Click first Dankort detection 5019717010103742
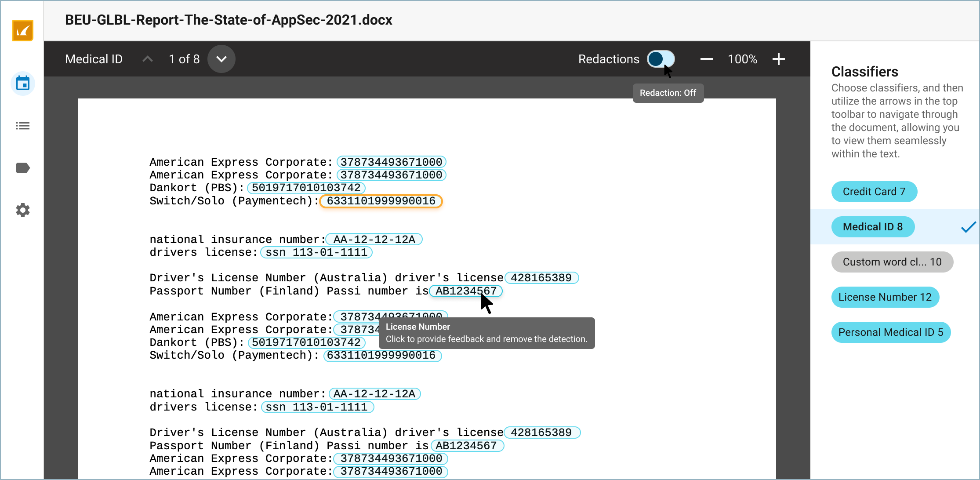The width and height of the screenshot is (980, 480). 306,188
